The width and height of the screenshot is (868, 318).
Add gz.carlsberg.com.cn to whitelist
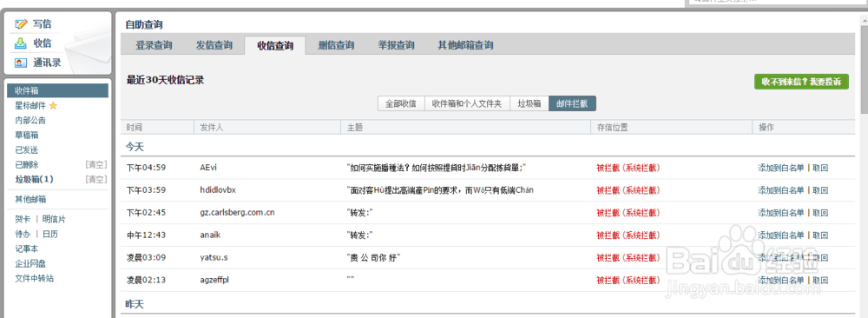coord(780,212)
